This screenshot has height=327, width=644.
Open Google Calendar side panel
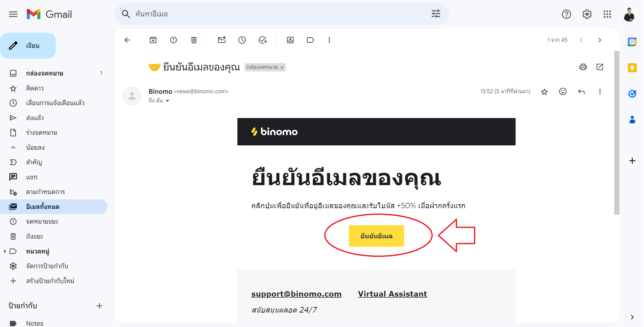(632, 42)
